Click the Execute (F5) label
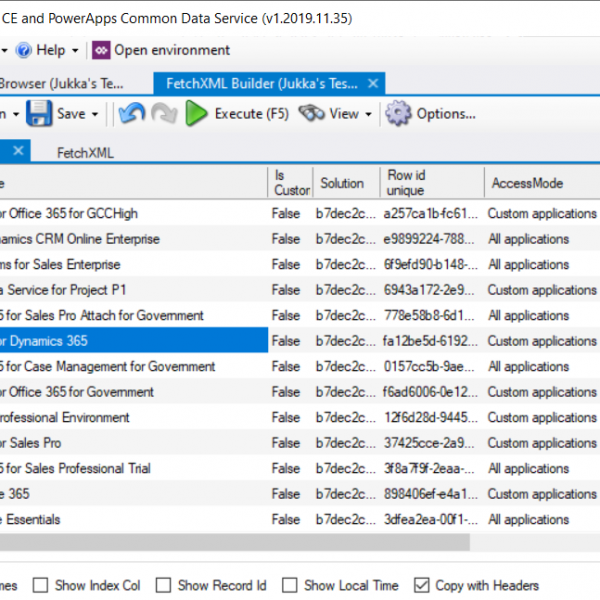Viewport: 600px width, 600px height. click(251, 114)
